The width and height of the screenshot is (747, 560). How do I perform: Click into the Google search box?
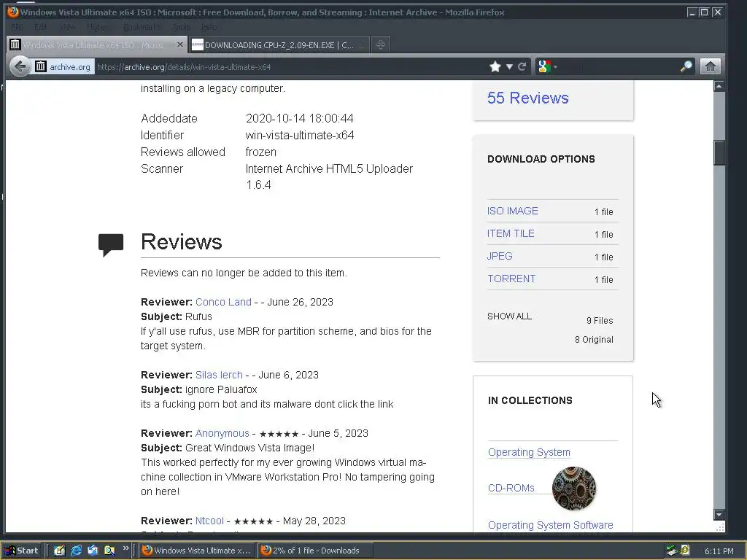click(x=619, y=66)
